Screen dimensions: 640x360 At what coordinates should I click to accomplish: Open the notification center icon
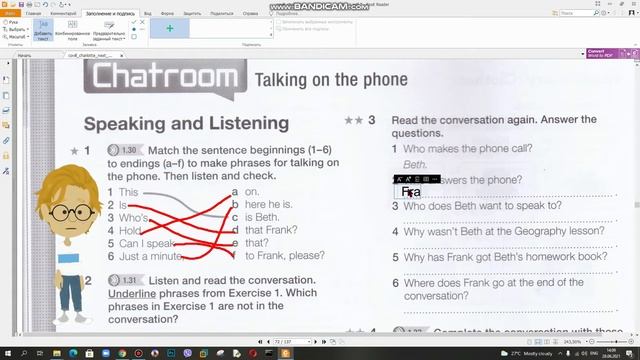(x=629, y=353)
